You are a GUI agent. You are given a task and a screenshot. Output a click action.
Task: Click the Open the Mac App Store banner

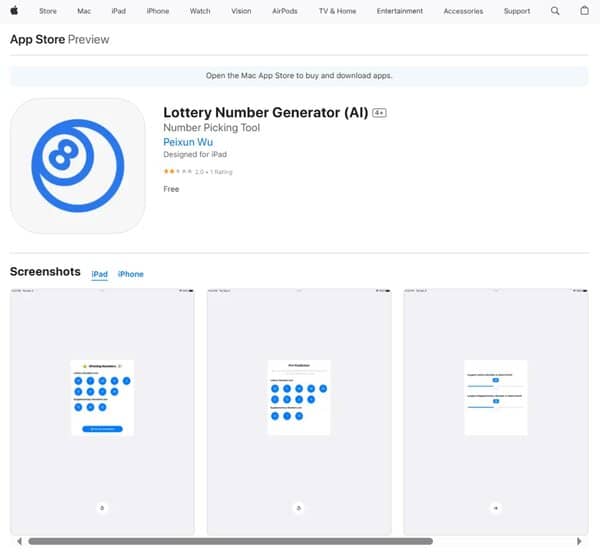[x=299, y=76]
